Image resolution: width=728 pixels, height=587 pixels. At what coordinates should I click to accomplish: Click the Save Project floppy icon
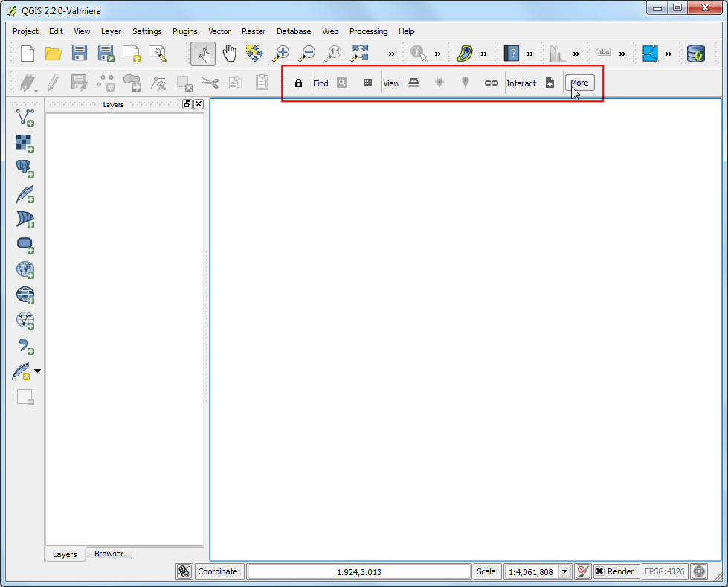click(80, 53)
